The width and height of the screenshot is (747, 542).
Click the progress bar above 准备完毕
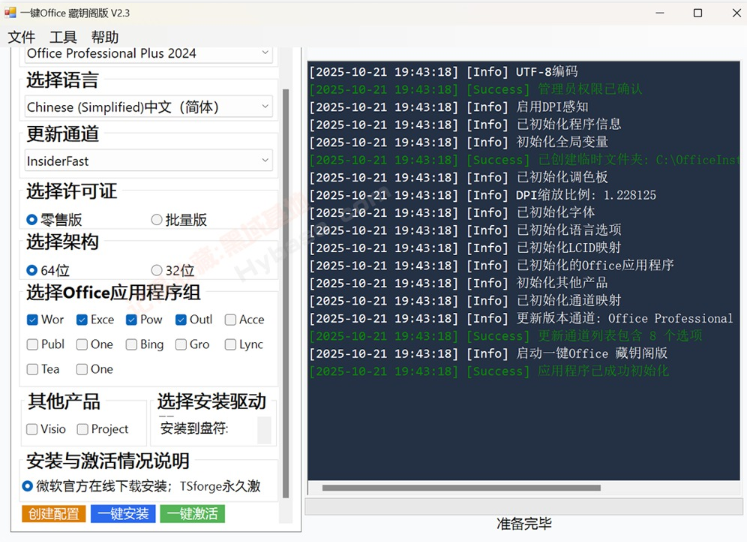524,506
